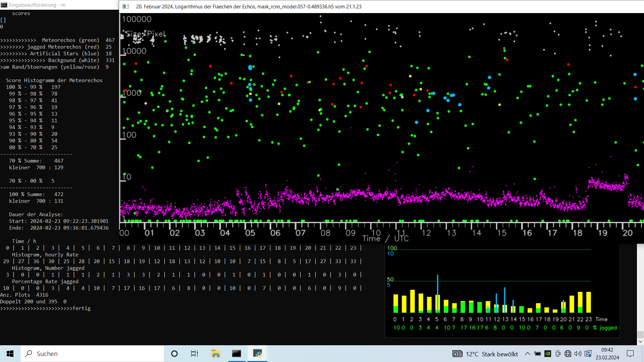This screenshot has width=644, height=362.
Task: Open the NVIDIA tray icon
Action: tap(548, 354)
